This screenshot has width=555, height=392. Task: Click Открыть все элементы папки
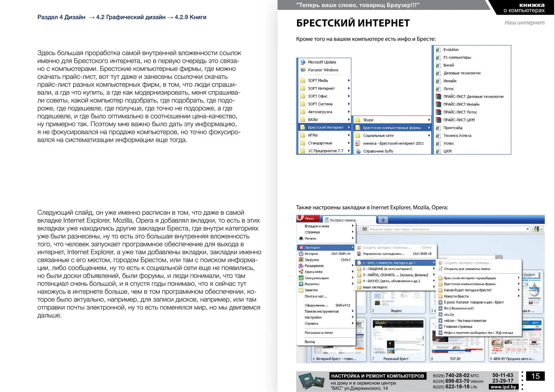[467, 269]
